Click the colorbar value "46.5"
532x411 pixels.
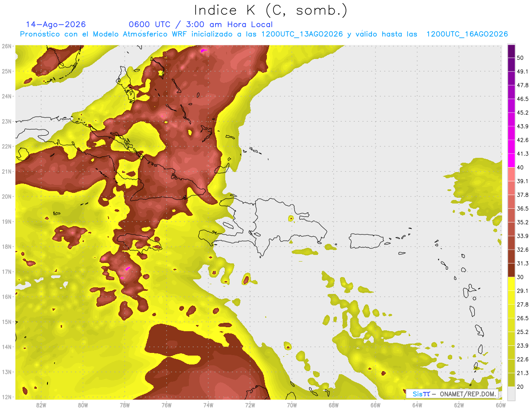pyautogui.click(x=523, y=99)
